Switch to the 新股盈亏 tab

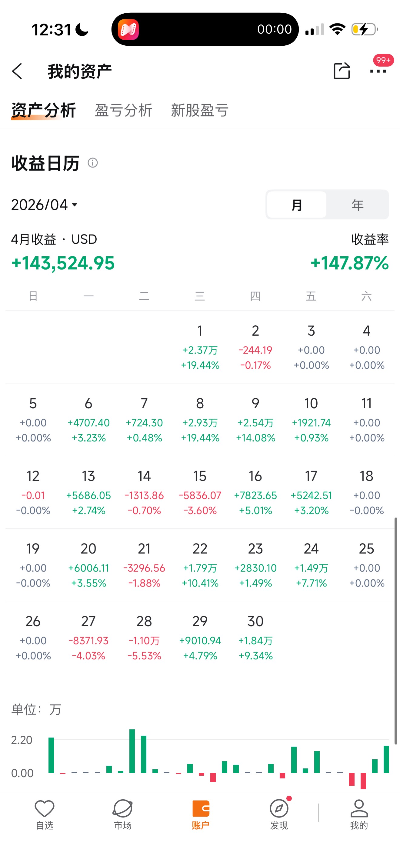pos(200,110)
